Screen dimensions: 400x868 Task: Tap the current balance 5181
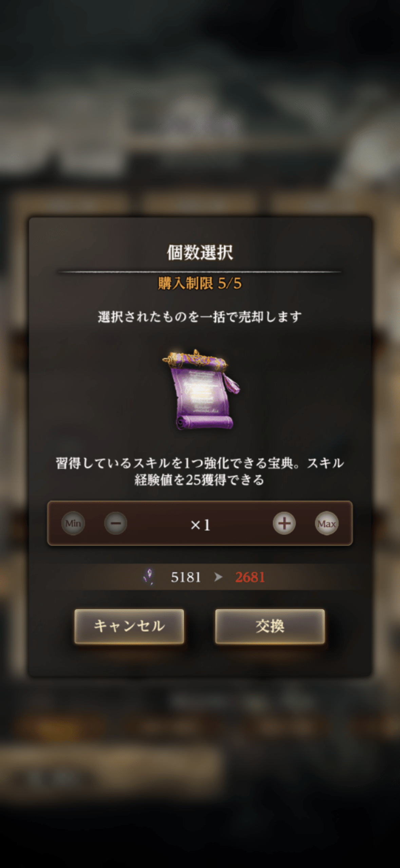186,577
